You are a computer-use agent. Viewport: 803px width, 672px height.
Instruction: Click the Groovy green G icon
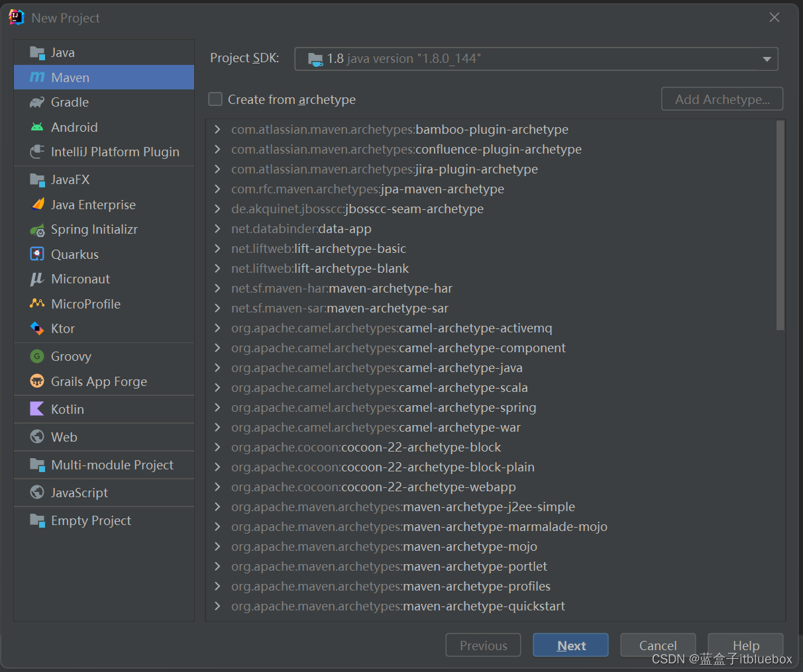(37, 356)
